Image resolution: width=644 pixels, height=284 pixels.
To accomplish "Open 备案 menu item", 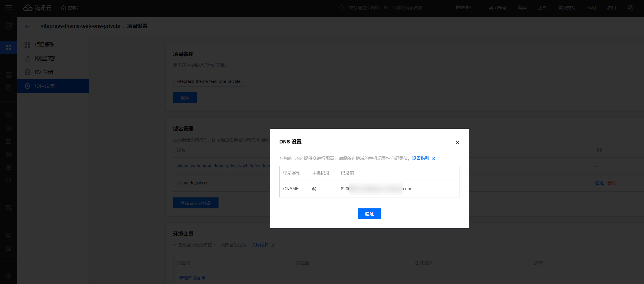I will pyautogui.click(x=522, y=8).
